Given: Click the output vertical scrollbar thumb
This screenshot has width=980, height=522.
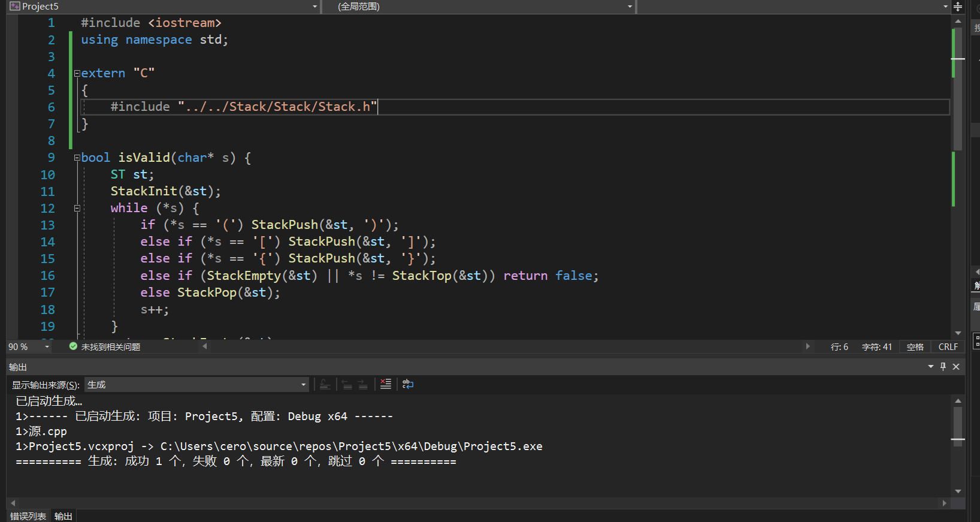Looking at the screenshot, I should pos(958,426).
